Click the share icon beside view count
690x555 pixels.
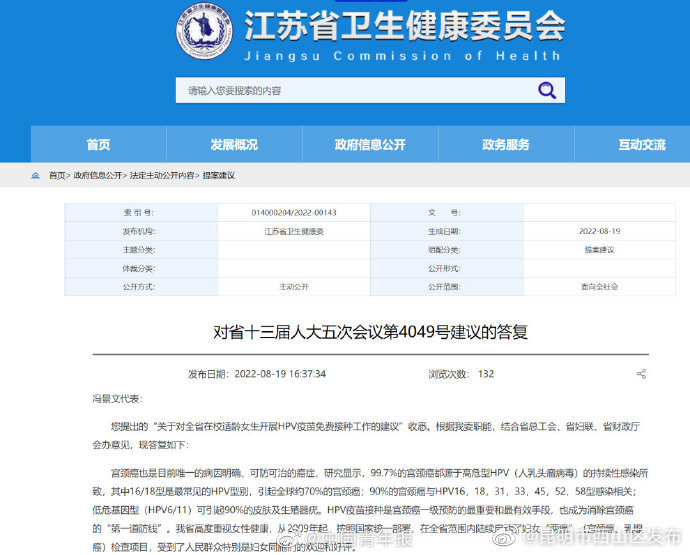click(x=642, y=374)
